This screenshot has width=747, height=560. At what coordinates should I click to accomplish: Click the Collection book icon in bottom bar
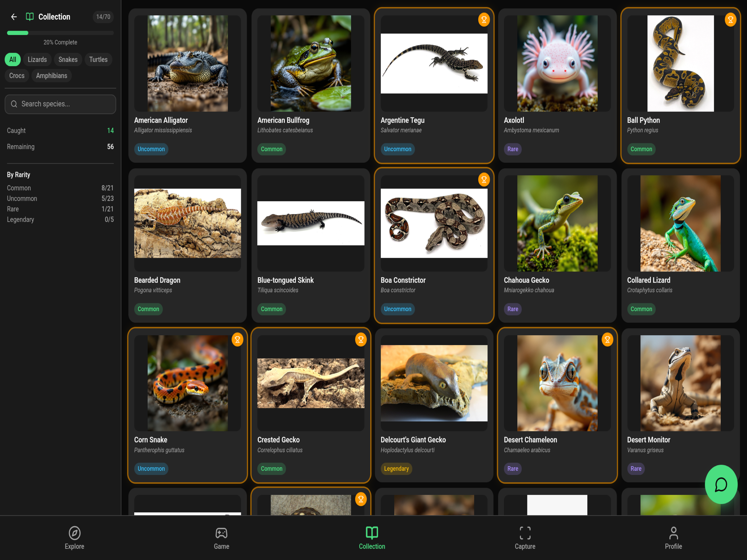pos(372,533)
